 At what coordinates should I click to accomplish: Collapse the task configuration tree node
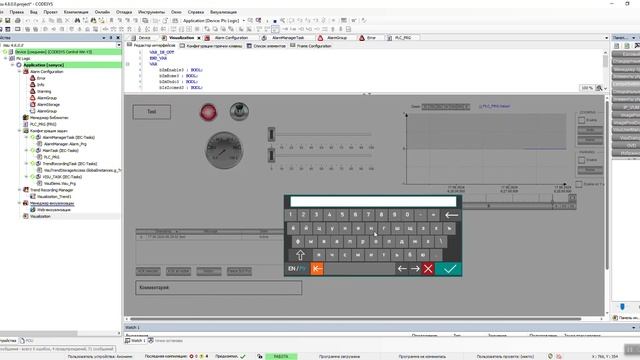click(x=19, y=131)
